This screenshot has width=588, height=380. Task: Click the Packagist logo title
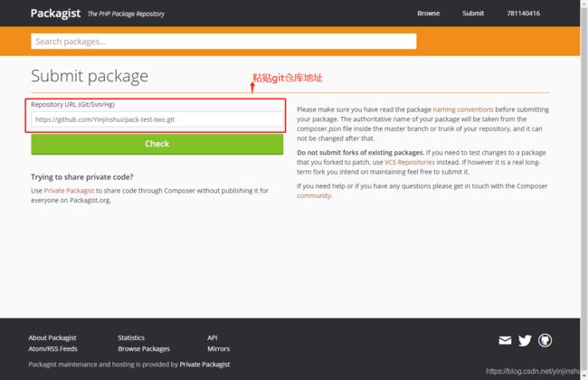(55, 14)
